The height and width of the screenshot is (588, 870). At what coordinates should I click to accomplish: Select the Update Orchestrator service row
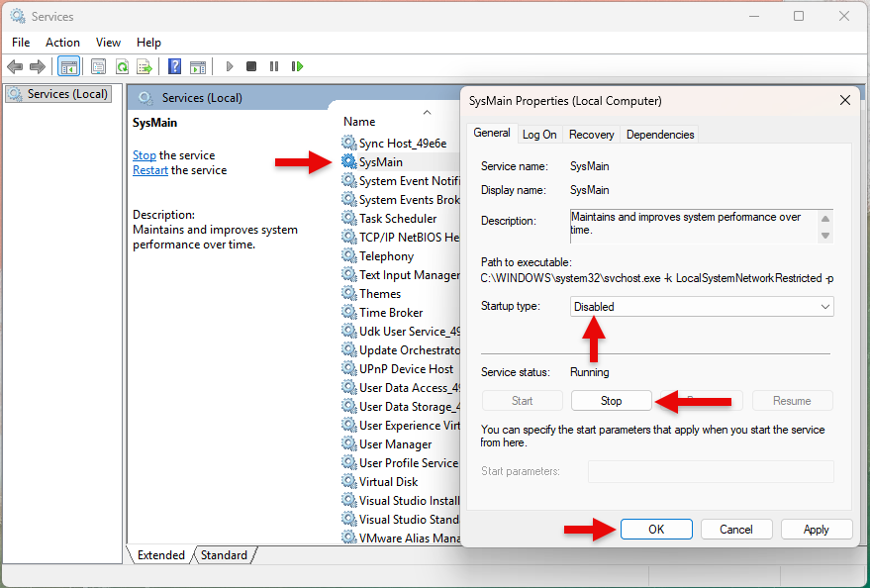(x=401, y=350)
